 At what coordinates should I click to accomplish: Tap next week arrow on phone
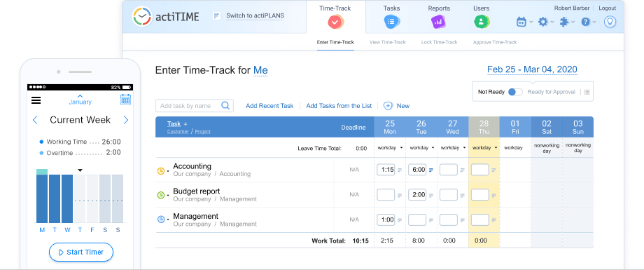(x=126, y=120)
